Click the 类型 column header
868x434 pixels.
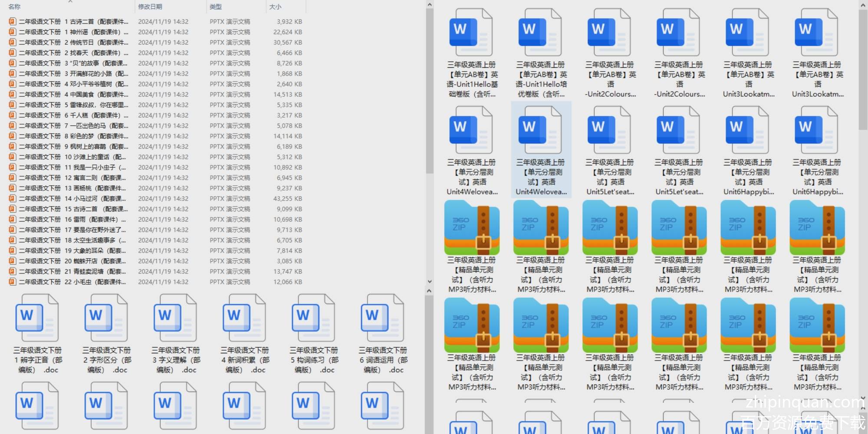click(x=216, y=7)
